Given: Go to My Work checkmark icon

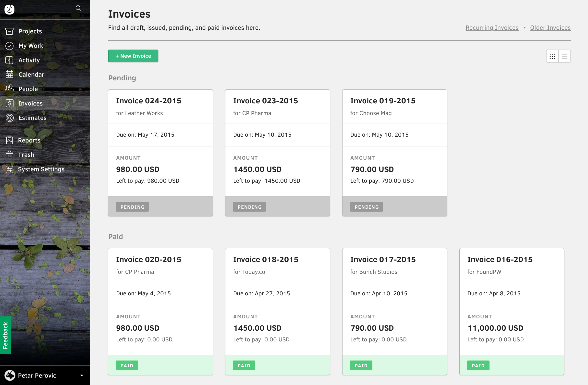Looking at the screenshot, I should pyautogui.click(x=9, y=46).
